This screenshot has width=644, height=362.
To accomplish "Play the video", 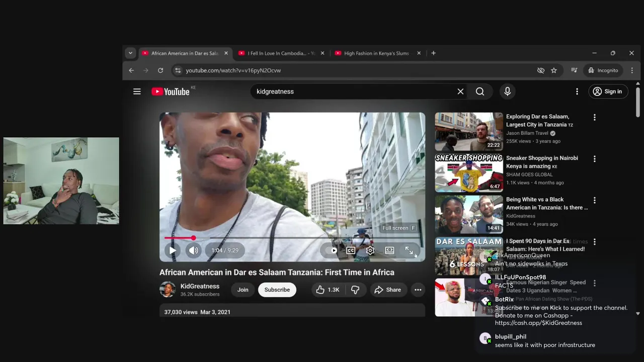I will (x=173, y=250).
